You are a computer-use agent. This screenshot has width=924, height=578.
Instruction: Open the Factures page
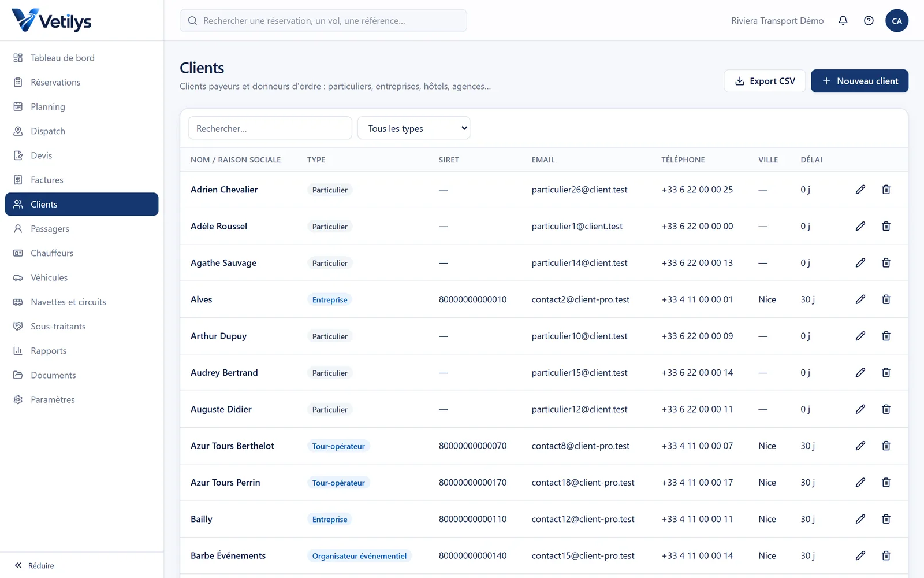coord(82,180)
